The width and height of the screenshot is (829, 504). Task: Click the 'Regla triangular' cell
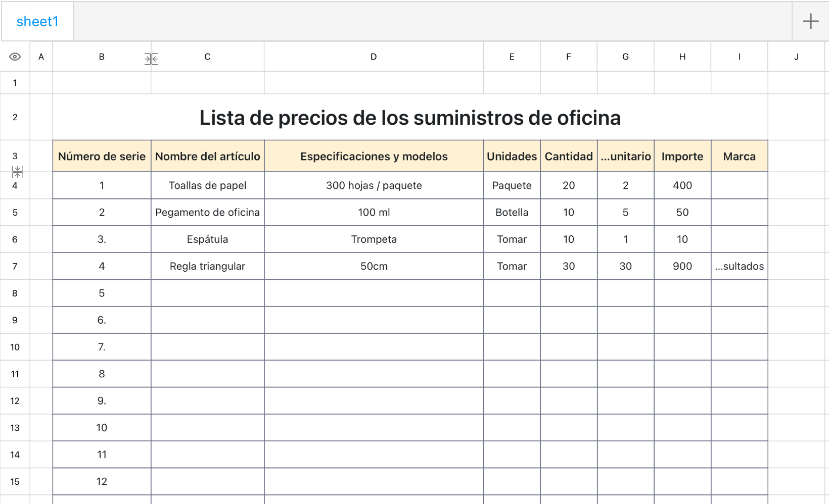(x=208, y=266)
